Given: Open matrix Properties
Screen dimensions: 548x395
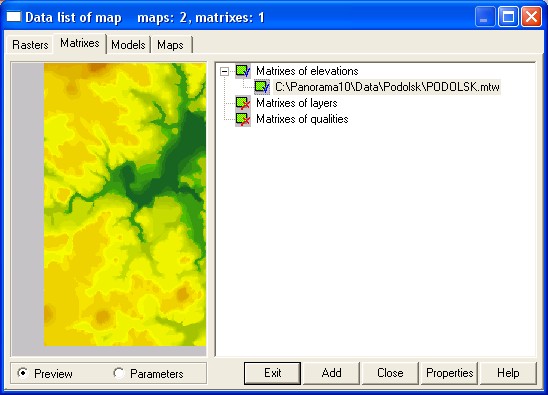Looking at the screenshot, I should tap(449, 373).
